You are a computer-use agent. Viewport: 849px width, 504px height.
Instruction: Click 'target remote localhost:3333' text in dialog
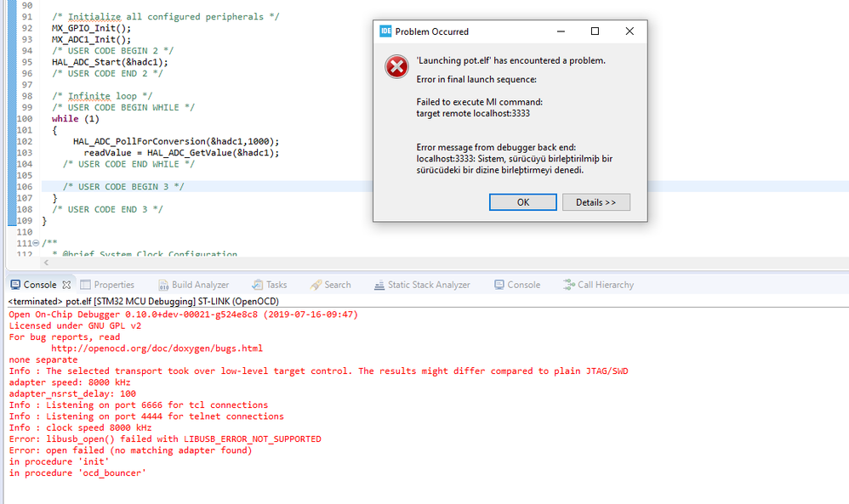pyautogui.click(x=473, y=114)
